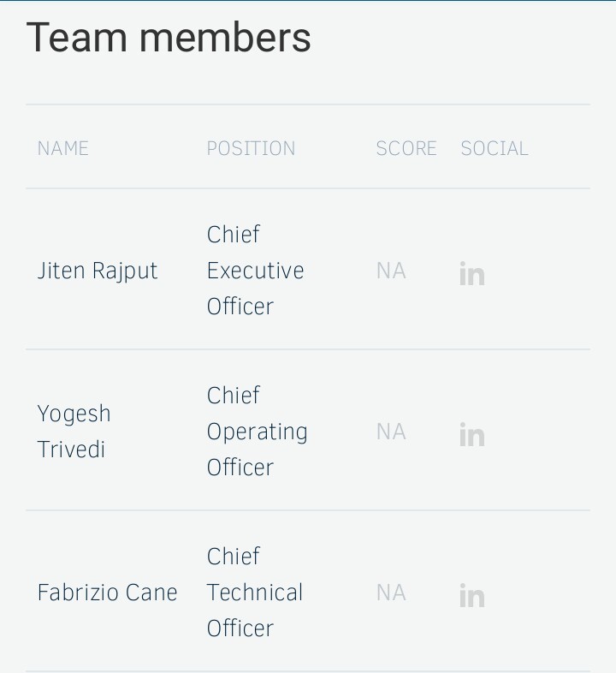The image size is (616, 673).
Task: Click the SOCIAL column header
Action: click(x=495, y=148)
